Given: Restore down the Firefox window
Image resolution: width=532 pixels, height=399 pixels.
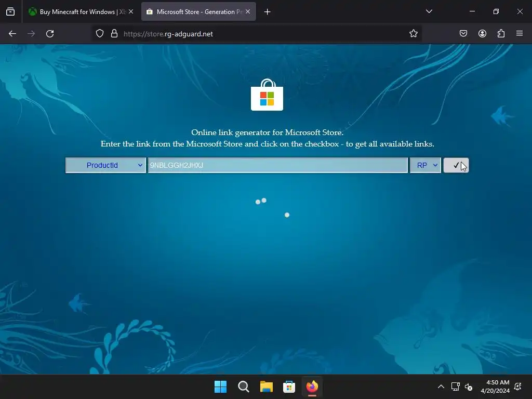Looking at the screenshot, I should coord(496,11).
